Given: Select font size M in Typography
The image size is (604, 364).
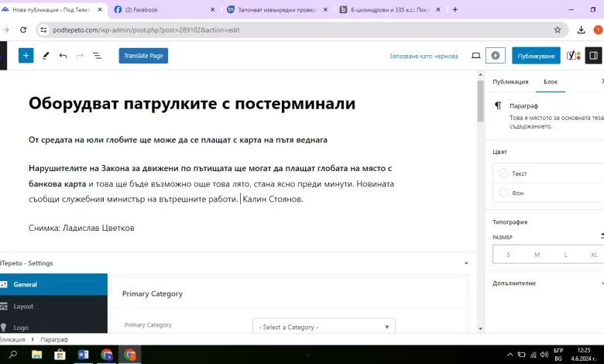Looking at the screenshot, I should pyautogui.click(x=537, y=254).
